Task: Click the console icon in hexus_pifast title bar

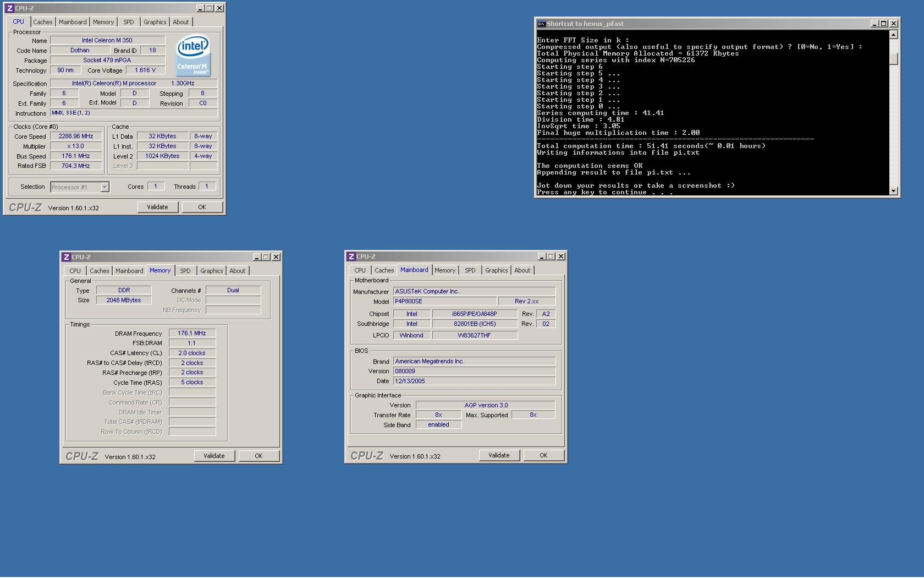Action: pyautogui.click(x=541, y=24)
